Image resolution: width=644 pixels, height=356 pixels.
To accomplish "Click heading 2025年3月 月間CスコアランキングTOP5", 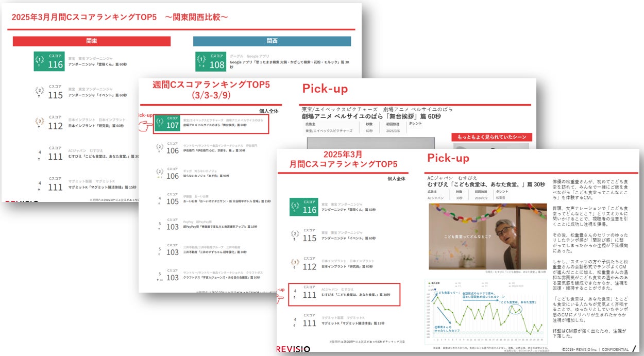I will pyautogui.click(x=343, y=159).
